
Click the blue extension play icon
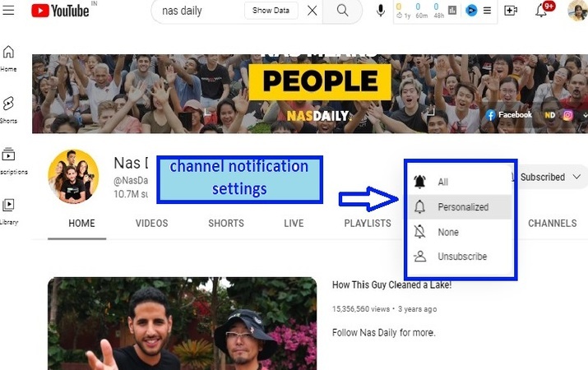pos(471,11)
